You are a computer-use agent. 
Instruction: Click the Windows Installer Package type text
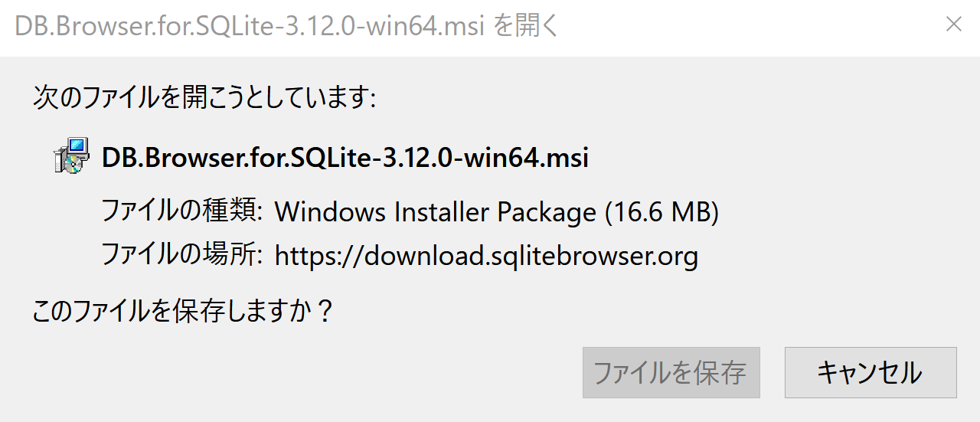[435, 212]
